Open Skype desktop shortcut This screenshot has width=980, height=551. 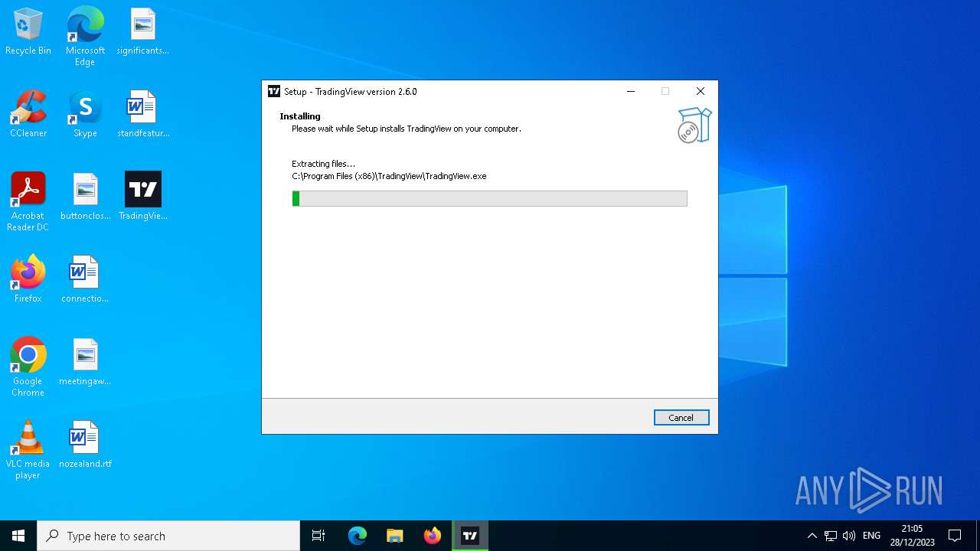click(85, 115)
